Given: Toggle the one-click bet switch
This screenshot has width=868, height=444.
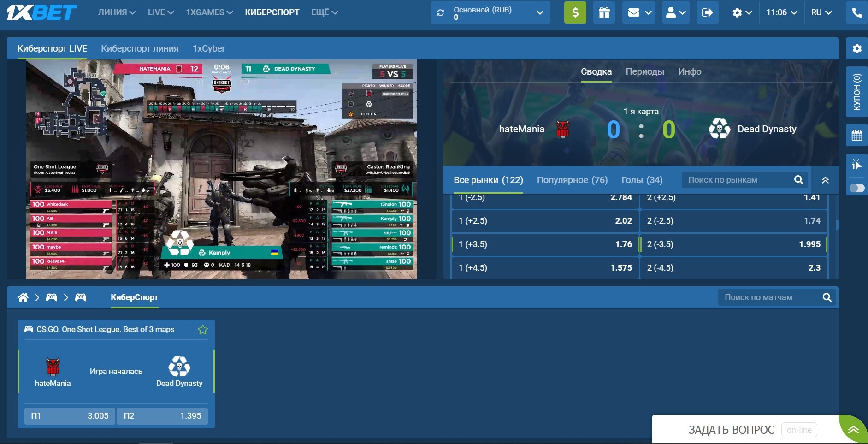Looking at the screenshot, I should point(857,188).
